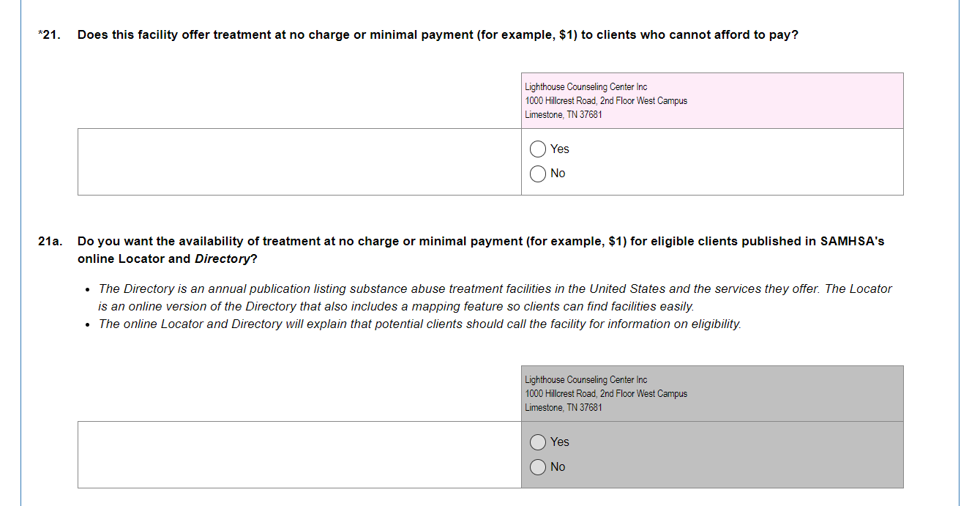The height and width of the screenshot is (506, 980).
Task: Choose Yes for question 21a Locator publishing
Action: click(x=538, y=442)
